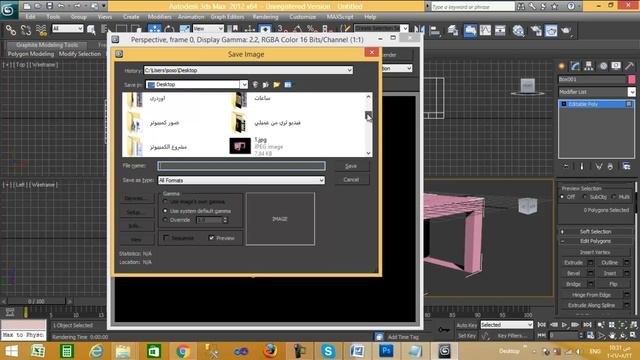
Task: Open the Edit menu
Action: pos(30,17)
